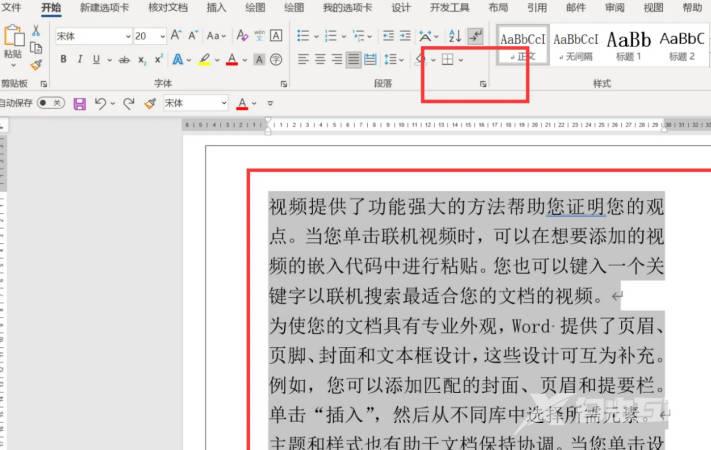Decrease indent of the paragraph

coord(388,36)
